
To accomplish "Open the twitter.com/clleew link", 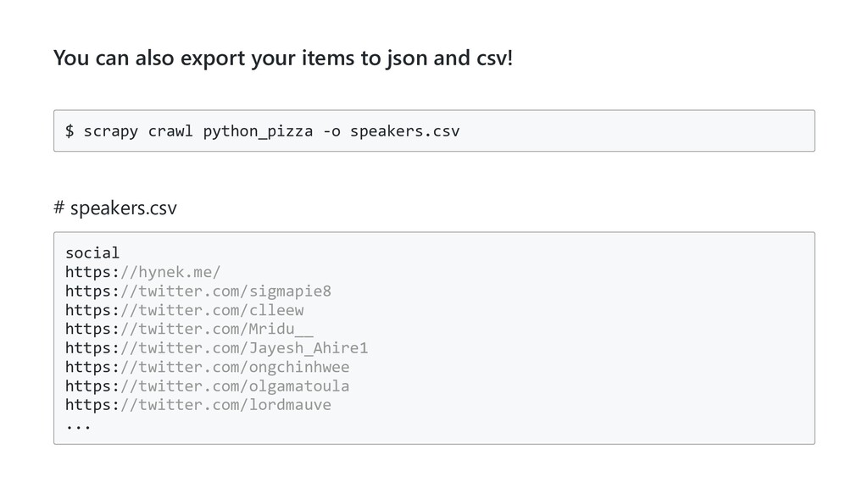I will click(184, 310).
